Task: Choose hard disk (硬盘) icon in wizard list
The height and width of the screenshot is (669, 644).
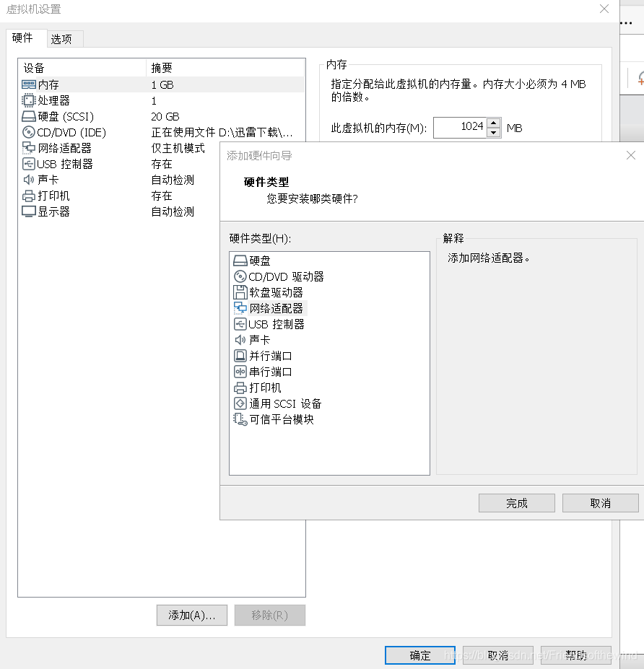Action: click(240, 261)
